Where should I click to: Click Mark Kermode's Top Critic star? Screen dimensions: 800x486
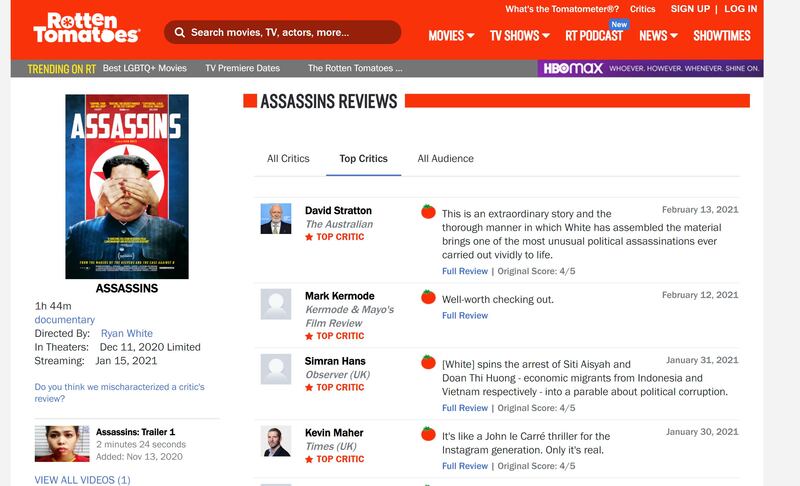(x=309, y=336)
